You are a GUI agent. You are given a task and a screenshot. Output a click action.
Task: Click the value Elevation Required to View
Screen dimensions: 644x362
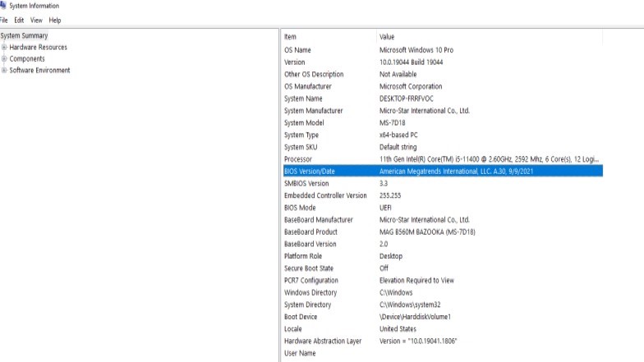click(416, 281)
